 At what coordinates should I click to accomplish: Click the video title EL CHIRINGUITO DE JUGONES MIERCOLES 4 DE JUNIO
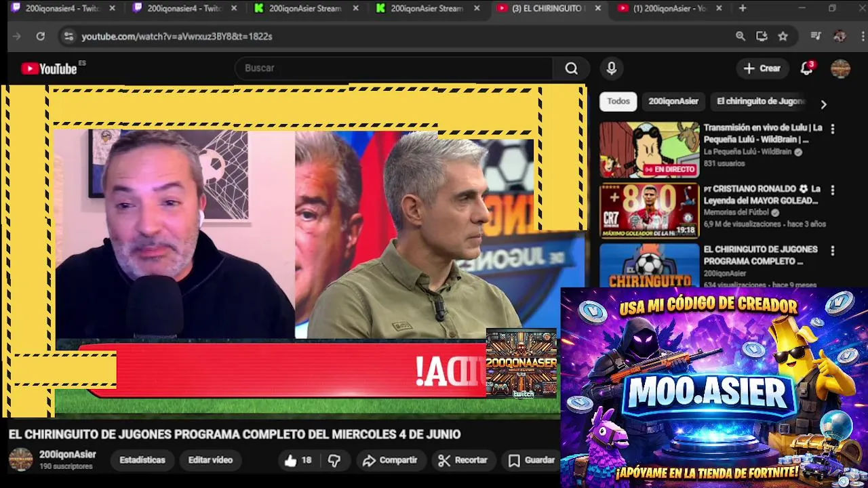tap(235, 434)
